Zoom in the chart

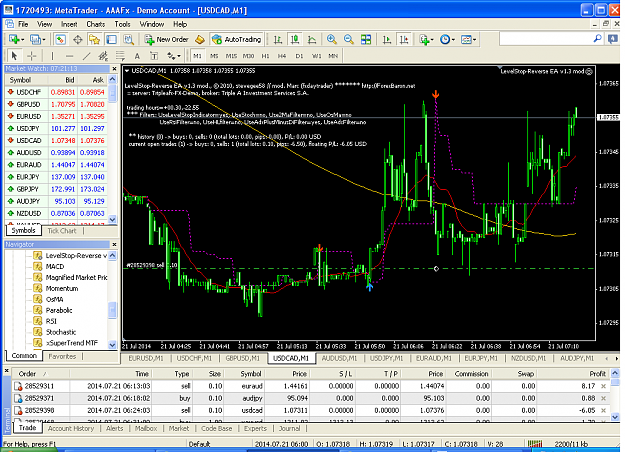tap(332, 39)
